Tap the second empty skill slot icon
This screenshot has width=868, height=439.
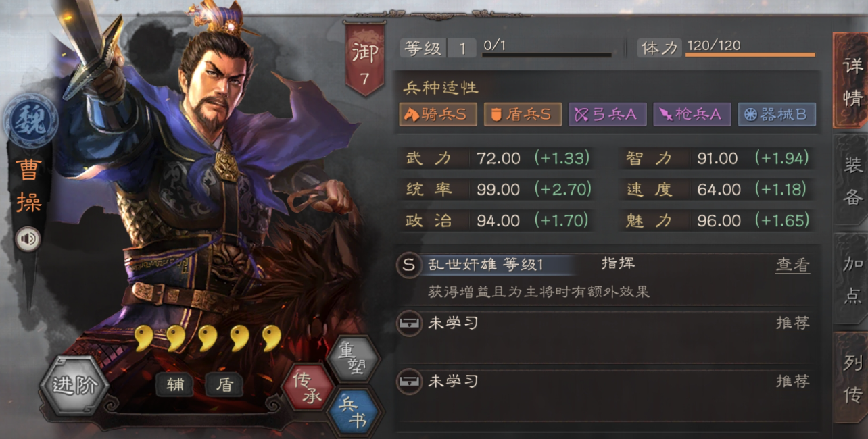[408, 382]
